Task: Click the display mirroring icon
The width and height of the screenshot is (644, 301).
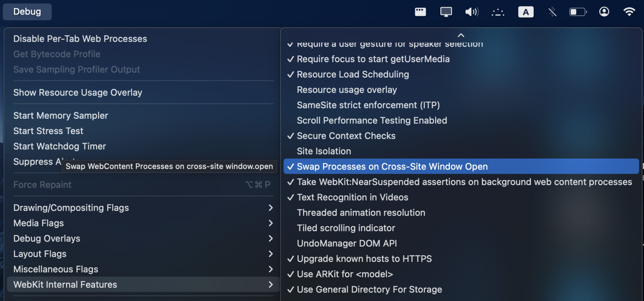Action: pos(446,12)
